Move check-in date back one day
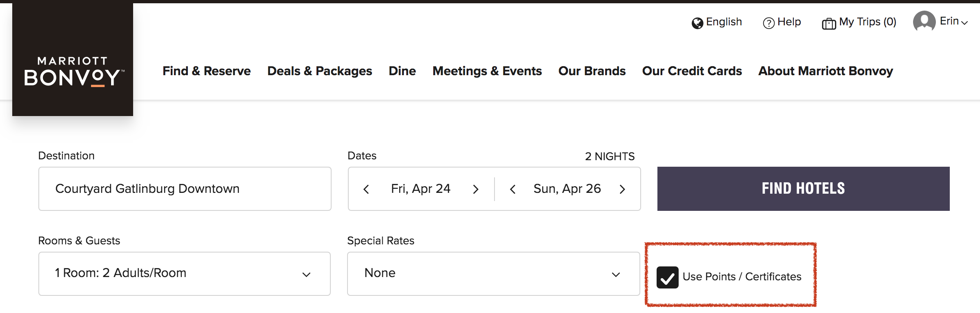 [x=366, y=189]
